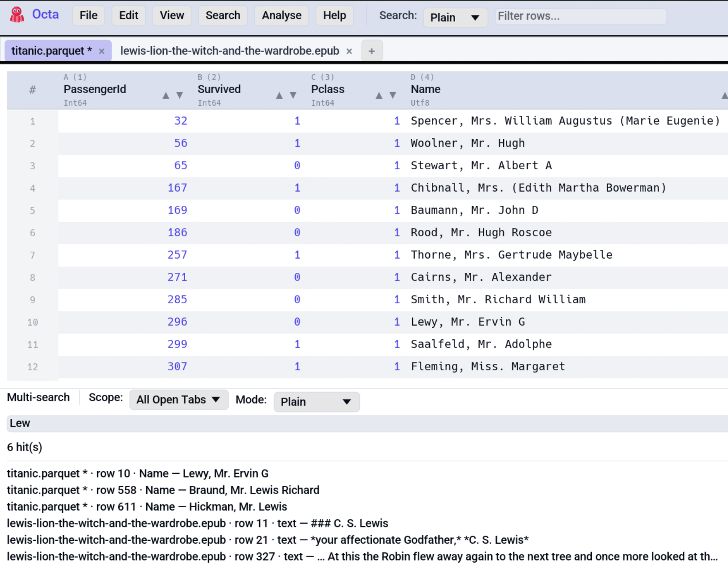728x579 pixels.
Task: Open the File menu
Action: coord(89,15)
